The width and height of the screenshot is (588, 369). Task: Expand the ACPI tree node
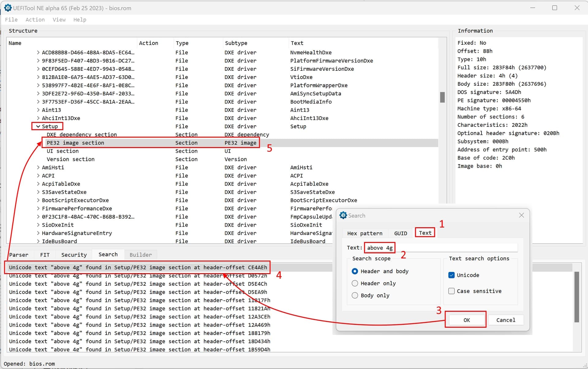[x=38, y=176]
